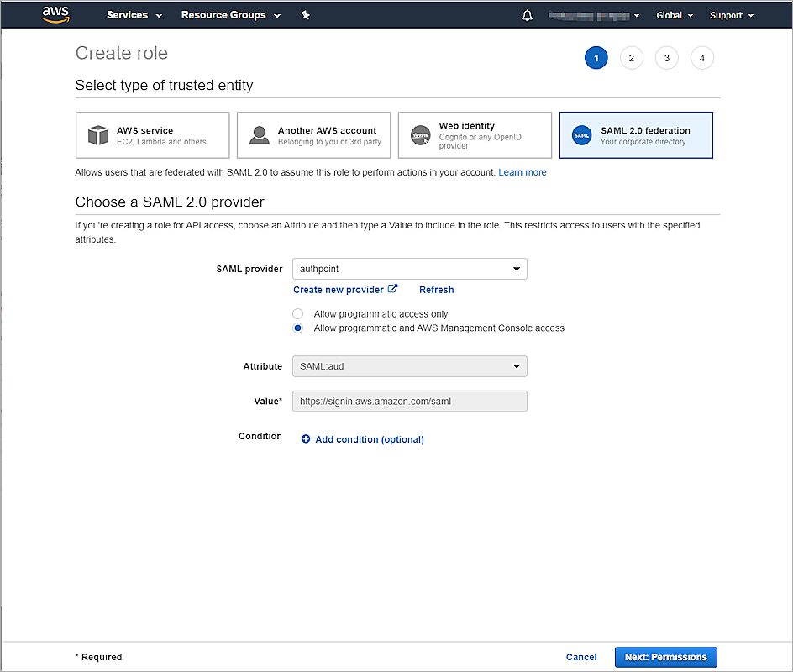Go to step 2 in wizard

631,58
